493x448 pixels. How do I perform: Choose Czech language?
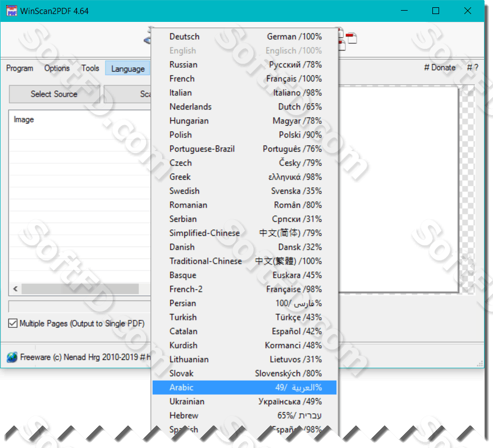click(x=244, y=163)
